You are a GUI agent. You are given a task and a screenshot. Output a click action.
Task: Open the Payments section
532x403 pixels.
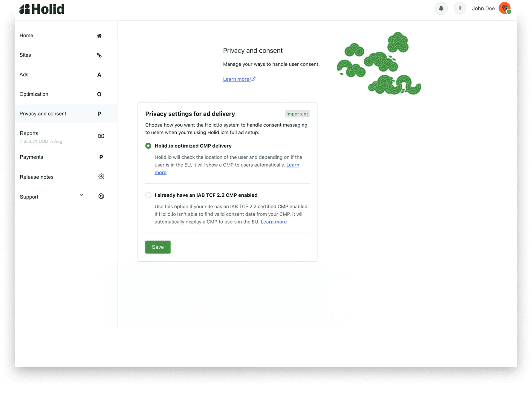pos(31,157)
